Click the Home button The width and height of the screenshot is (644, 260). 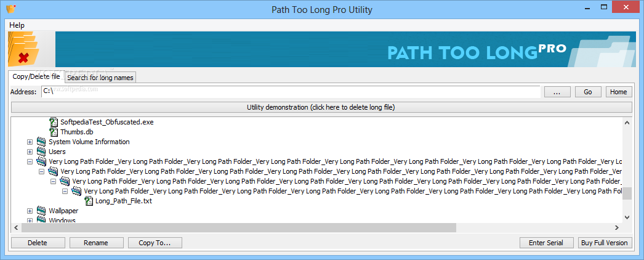[619, 92]
